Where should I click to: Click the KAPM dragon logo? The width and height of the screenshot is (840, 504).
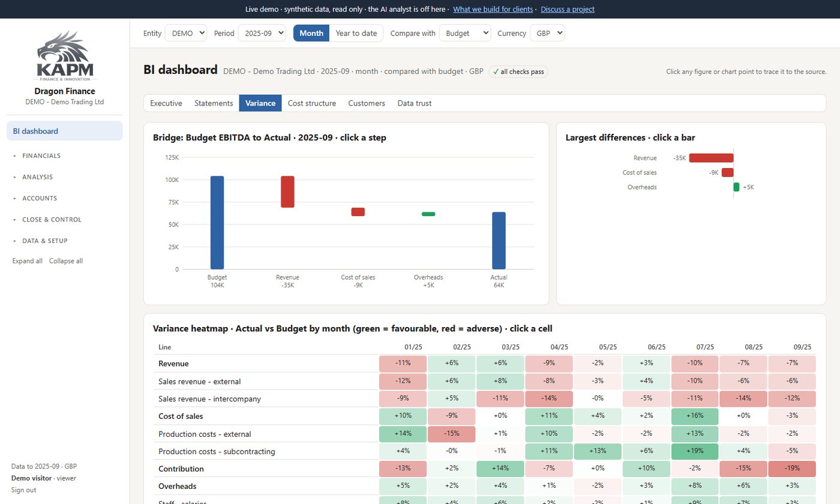pos(65,56)
